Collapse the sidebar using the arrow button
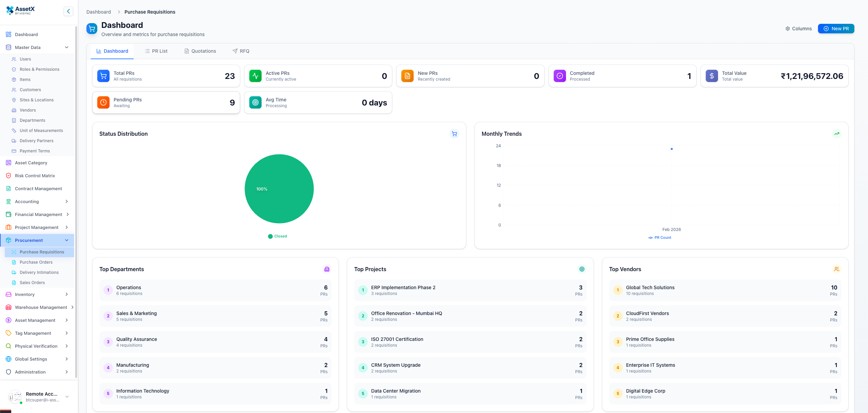Image resolution: width=868 pixels, height=413 pixels. click(x=68, y=11)
